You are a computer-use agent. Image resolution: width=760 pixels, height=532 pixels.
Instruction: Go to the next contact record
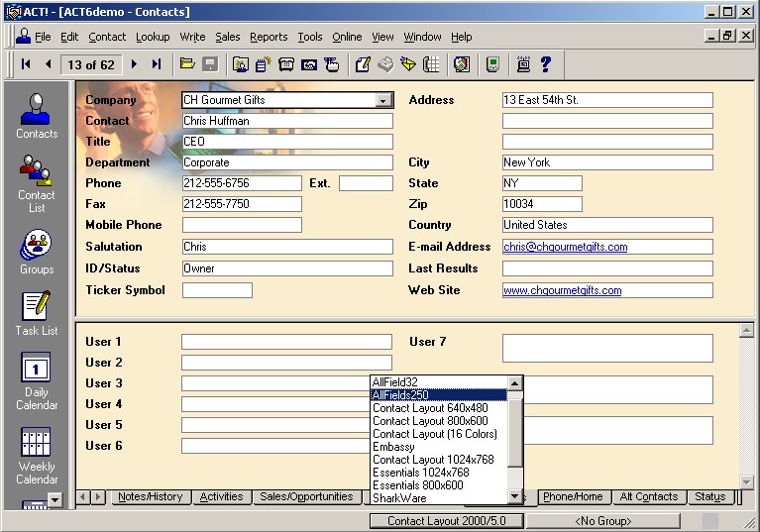134,64
